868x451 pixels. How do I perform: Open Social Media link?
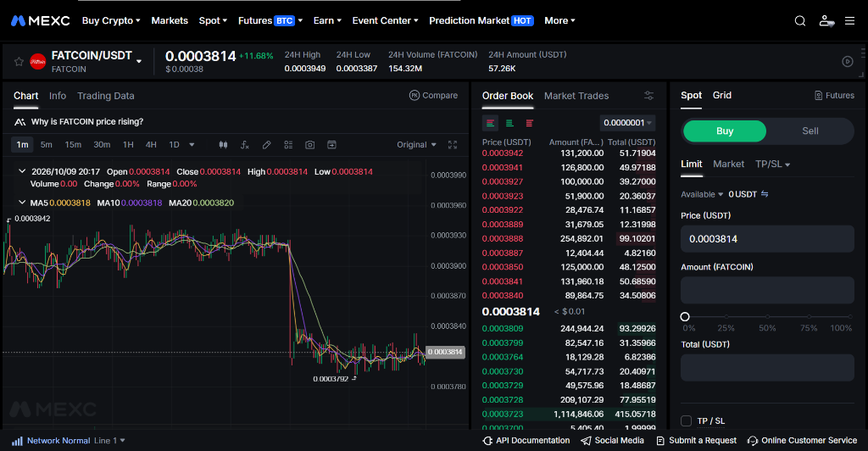(x=612, y=441)
